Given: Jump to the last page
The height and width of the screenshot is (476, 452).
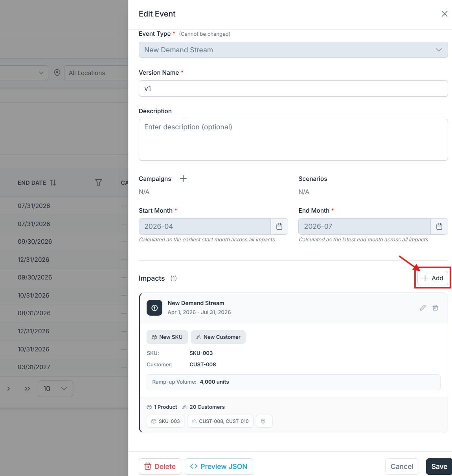Looking at the screenshot, I should 27,389.
